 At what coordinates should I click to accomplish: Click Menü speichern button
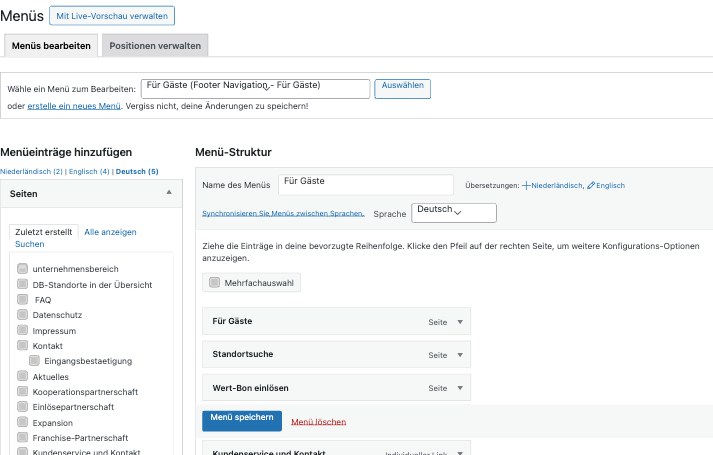coord(242,421)
